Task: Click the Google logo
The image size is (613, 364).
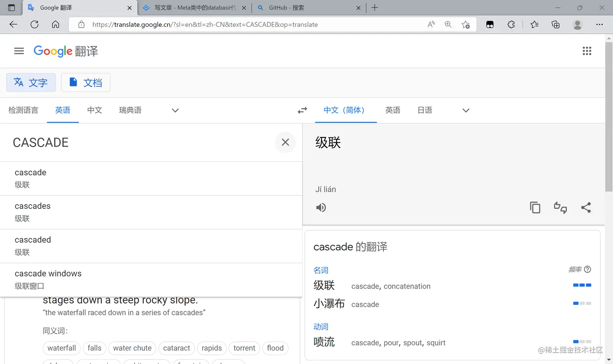Action: (x=53, y=51)
